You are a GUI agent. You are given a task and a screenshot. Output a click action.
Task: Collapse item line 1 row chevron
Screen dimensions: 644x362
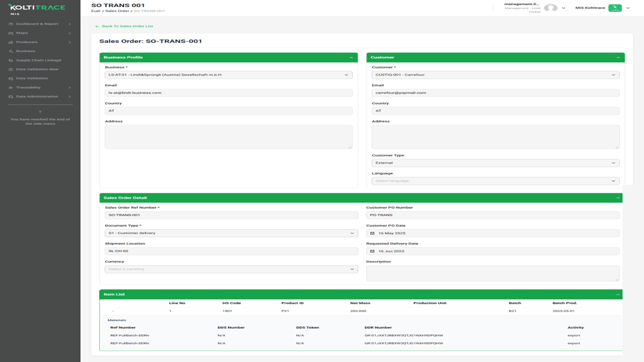coord(113,311)
